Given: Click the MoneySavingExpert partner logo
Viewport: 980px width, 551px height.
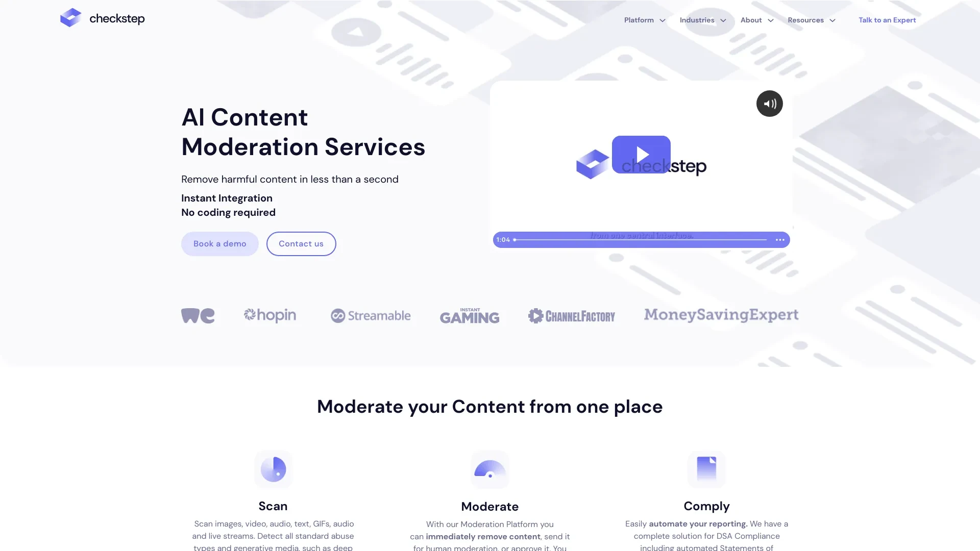Looking at the screenshot, I should pyautogui.click(x=722, y=315).
